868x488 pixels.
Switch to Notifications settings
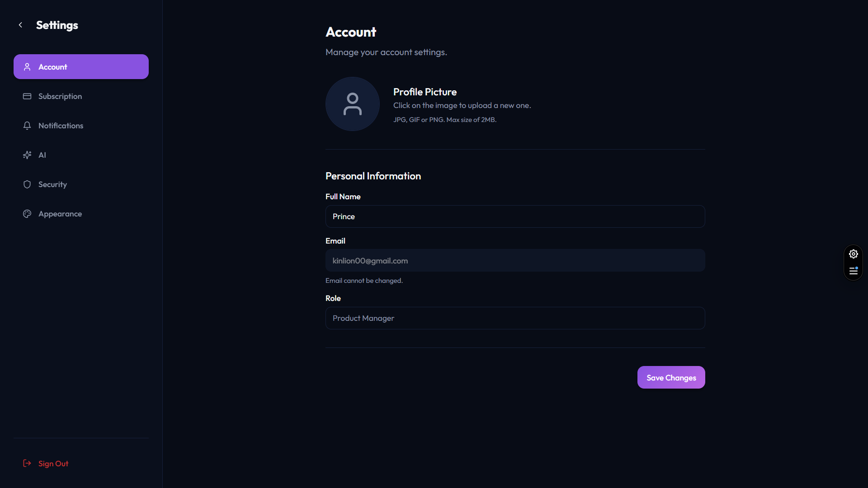point(61,126)
